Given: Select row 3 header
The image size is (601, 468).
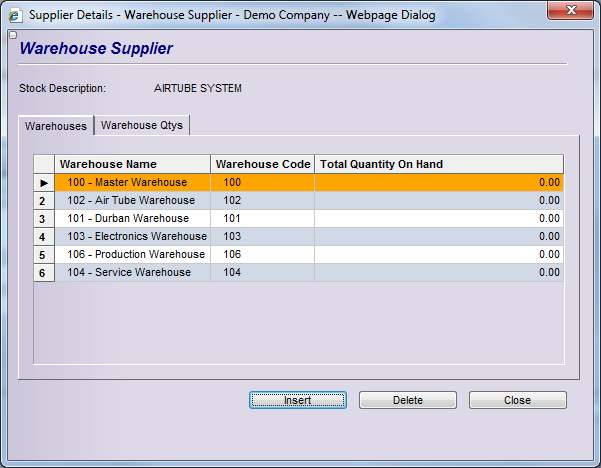Looking at the screenshot, I should pos(44,219).
